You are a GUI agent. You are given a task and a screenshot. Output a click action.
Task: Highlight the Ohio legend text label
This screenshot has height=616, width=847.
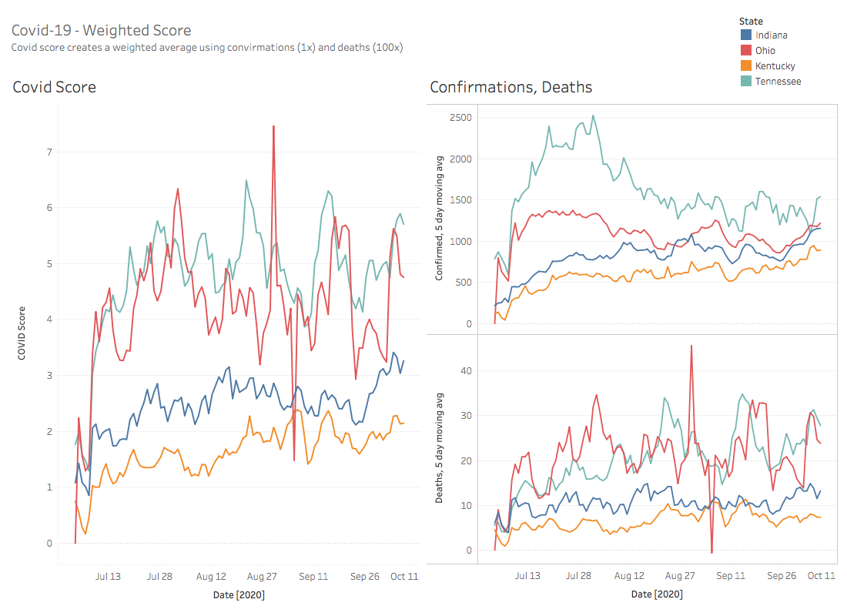765,51
